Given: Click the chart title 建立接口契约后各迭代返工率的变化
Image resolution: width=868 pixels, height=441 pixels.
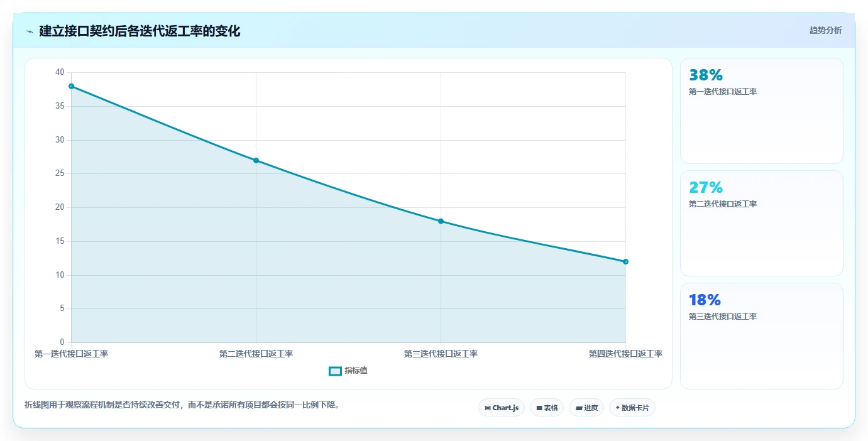Looking at the screenshot, I should pyautogui.click(x=140, y=31).
